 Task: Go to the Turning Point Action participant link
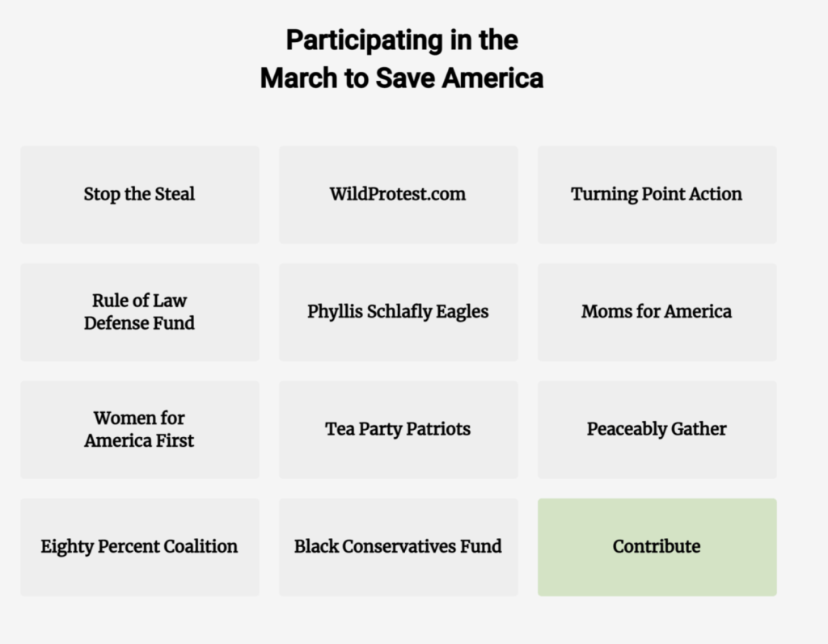(657, 195)
